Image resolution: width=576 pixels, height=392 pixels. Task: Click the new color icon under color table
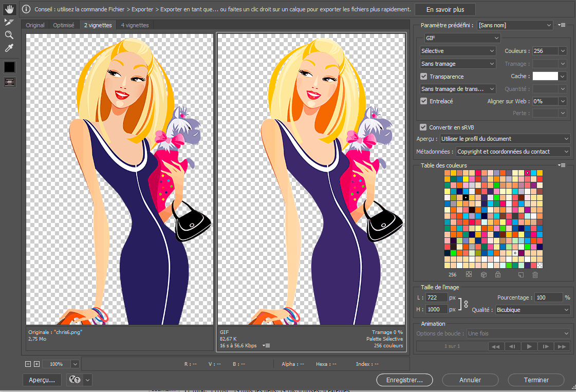[521, 275]
